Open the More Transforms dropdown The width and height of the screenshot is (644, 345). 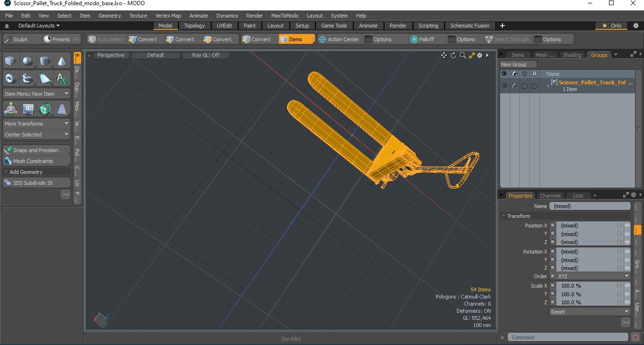coord(36,124)
